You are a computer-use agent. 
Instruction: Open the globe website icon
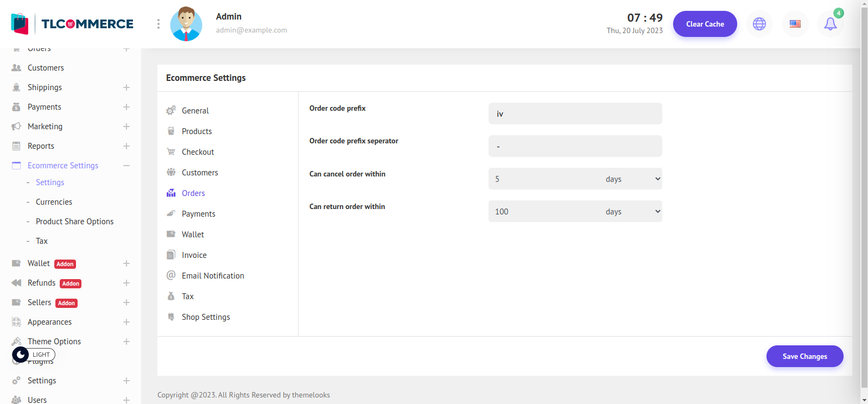click(x=759, y=24)
